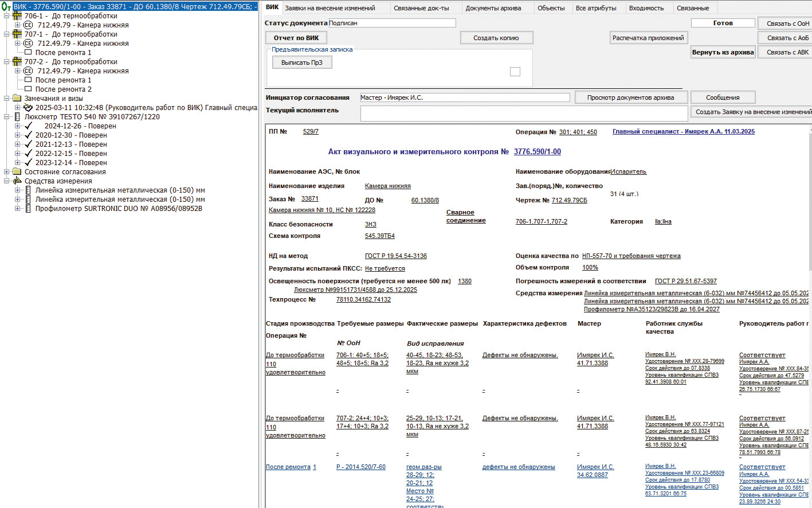Click the triangle ruler icon for Средства измерения
Image resolution: width=812 pixels, height=508 pixels.
point(17,181)
